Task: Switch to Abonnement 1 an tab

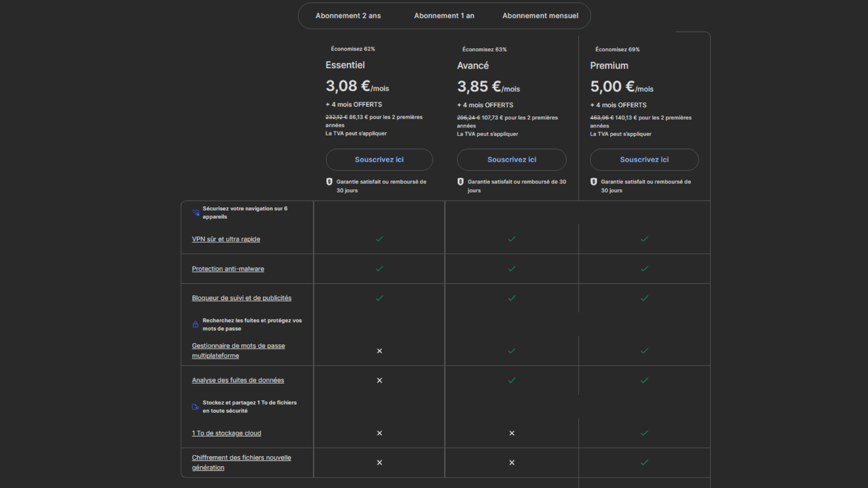Action: pos(444,16)
